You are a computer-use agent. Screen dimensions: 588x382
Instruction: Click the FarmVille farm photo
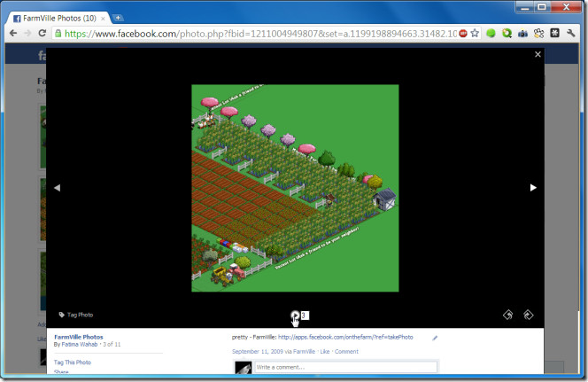click(x=295, y=188)
